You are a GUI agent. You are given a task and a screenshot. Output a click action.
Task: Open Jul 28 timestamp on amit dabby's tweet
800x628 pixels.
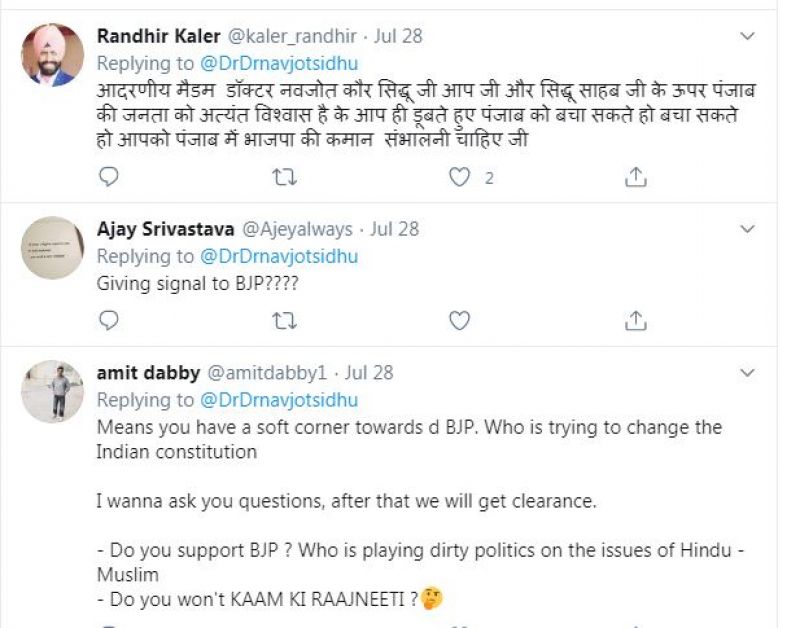368,372
